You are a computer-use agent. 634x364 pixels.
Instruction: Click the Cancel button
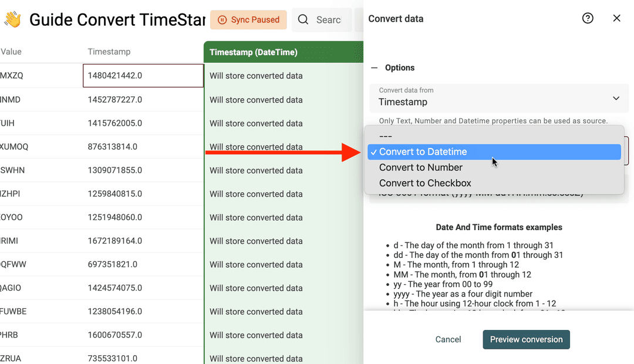(x=448, y=339)
